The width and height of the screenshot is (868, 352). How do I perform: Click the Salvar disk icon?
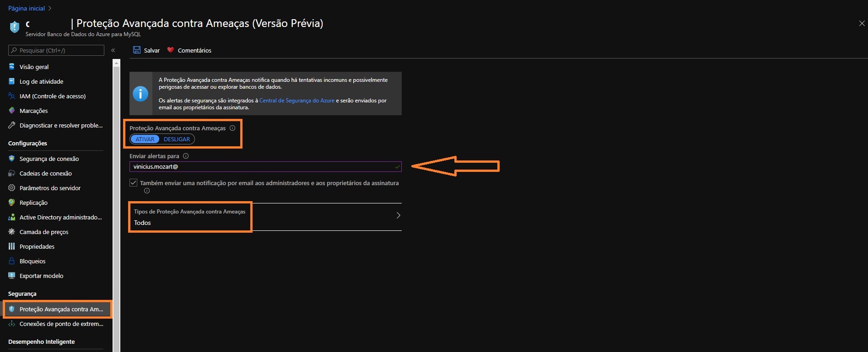pos(137,50)
